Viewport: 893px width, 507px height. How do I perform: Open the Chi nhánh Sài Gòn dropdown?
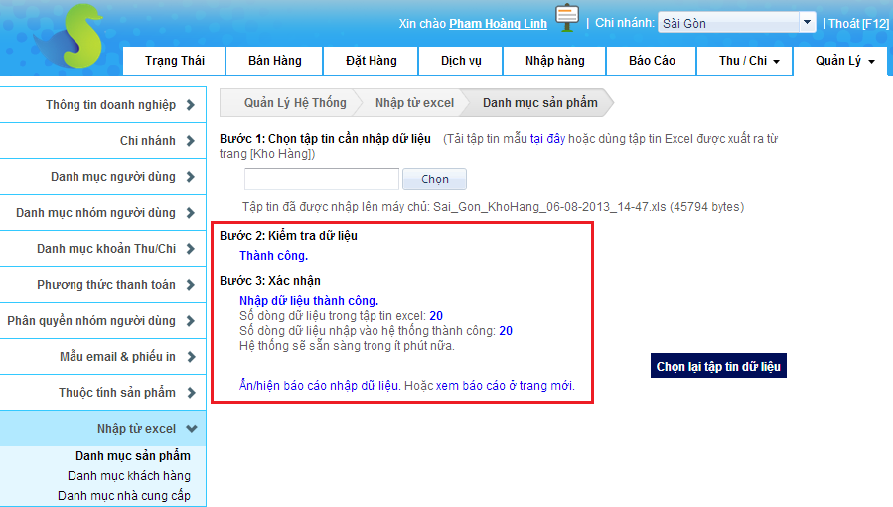click(x=737, y=23)
